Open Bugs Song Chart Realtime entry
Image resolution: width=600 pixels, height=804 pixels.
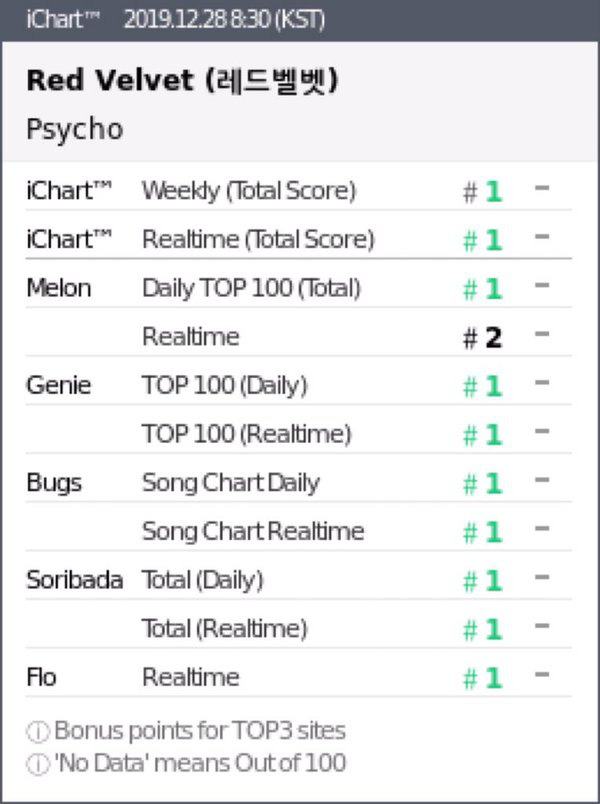pyautogui.click(x=298, y=532)
